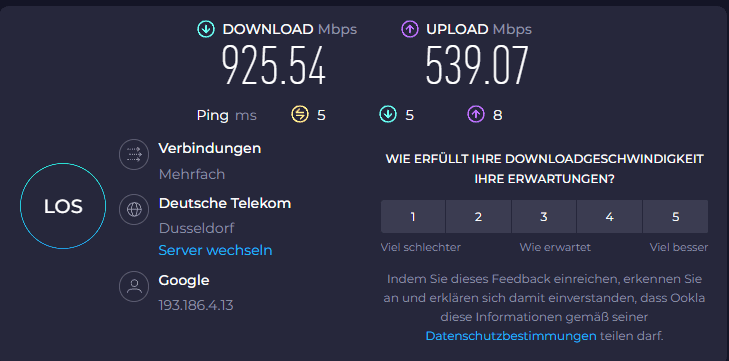Image resolution: width=729 pixels, height=361 pixels.
Task: Click the IP address 193.186.4.13
Action: click(x=196, y=306)
